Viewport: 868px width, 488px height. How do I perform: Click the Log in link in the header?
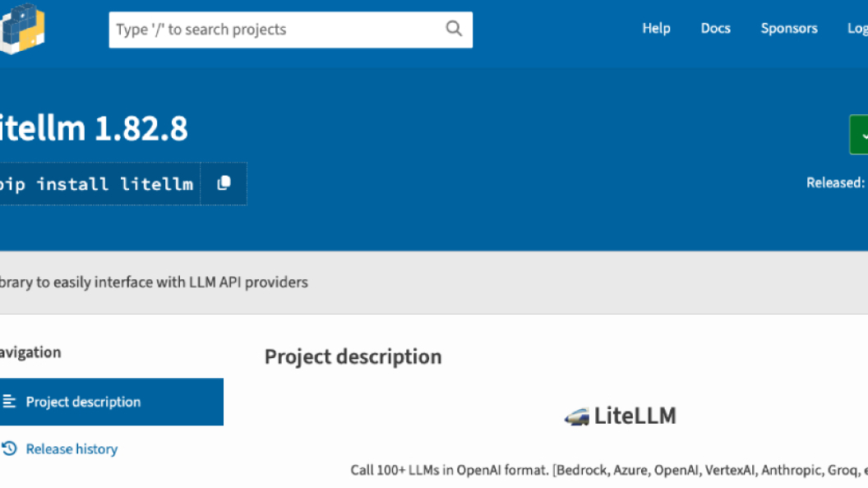[857, 28]
